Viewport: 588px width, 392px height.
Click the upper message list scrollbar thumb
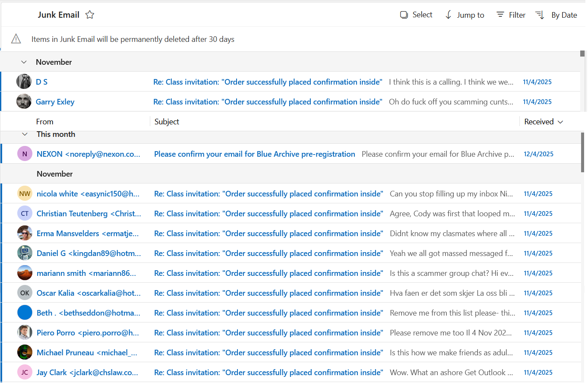583,54
